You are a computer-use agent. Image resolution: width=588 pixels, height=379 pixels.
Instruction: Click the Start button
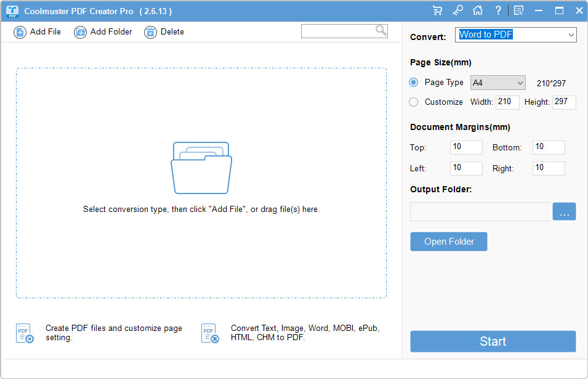pos(493,341)
